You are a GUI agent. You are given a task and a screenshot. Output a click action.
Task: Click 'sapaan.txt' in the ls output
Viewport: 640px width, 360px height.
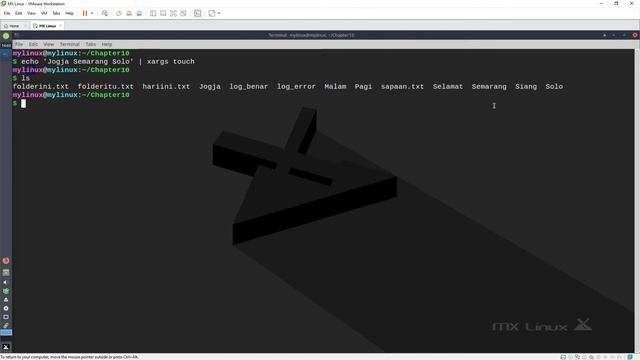[402, 87]
